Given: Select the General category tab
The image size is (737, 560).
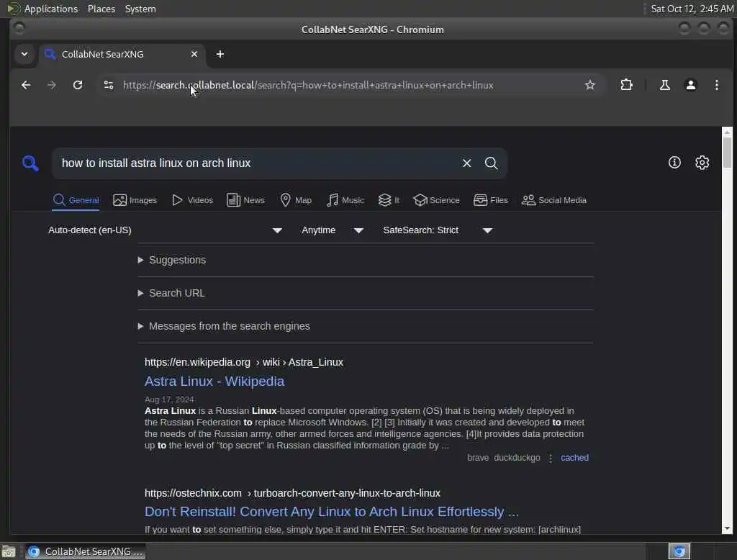Looking at the screenshot, I should [76, 200].
